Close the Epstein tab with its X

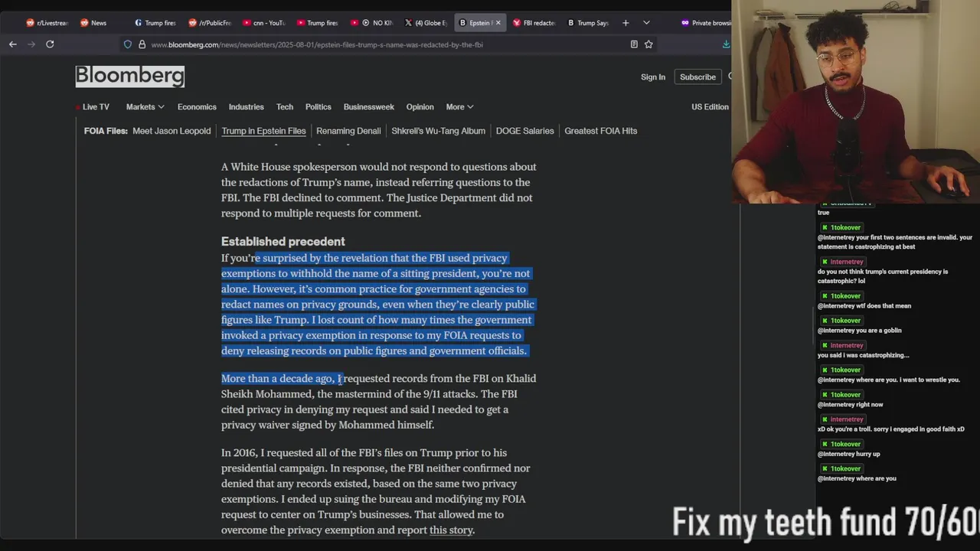click(498, 23)
